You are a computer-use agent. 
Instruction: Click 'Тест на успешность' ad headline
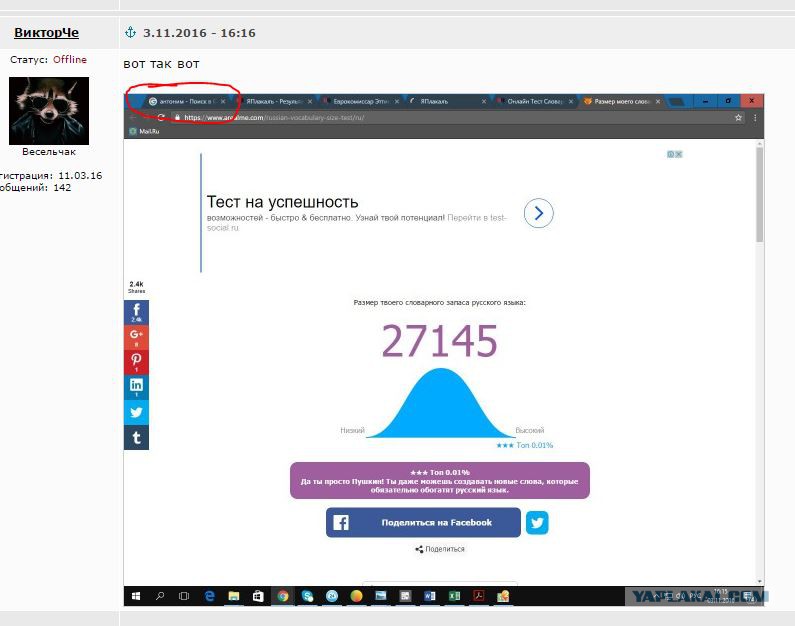tap(282, 202)
